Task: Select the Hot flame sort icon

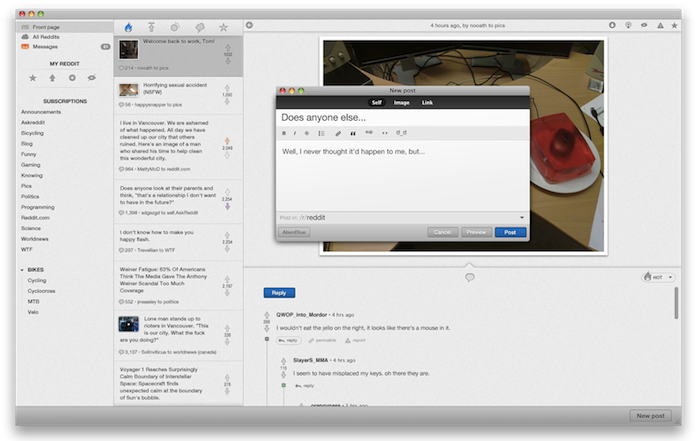Action: [127, 26]
